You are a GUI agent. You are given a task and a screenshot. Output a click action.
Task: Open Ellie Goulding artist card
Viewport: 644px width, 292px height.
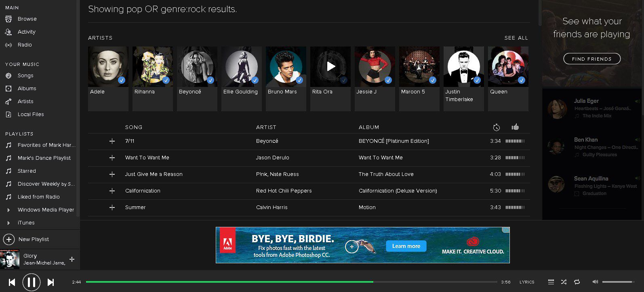pyautogui.click(x=242, y=78)
